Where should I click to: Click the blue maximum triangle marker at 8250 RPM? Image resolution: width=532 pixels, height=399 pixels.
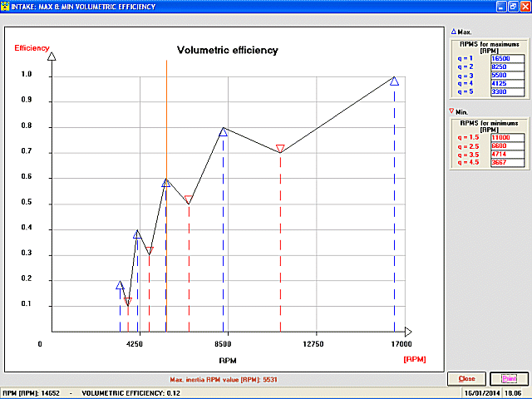click(223, 132)
